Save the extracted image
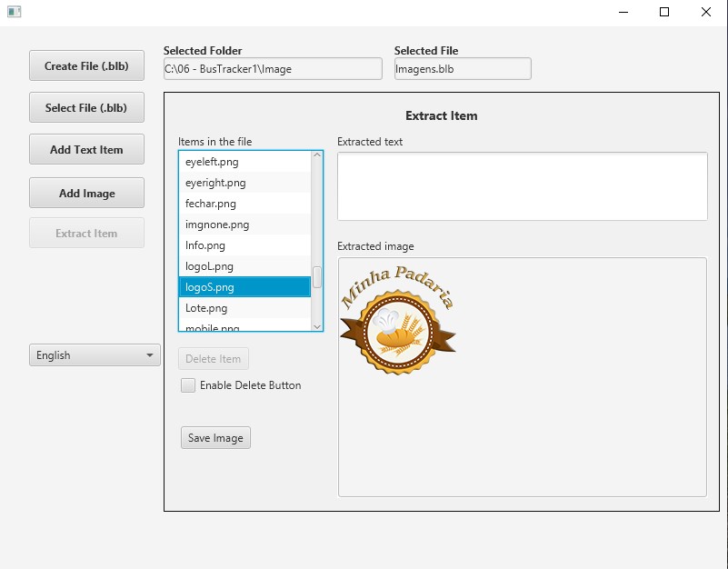Image resolution: width=728 pixels, height=569 pixels. click(215, 437)
